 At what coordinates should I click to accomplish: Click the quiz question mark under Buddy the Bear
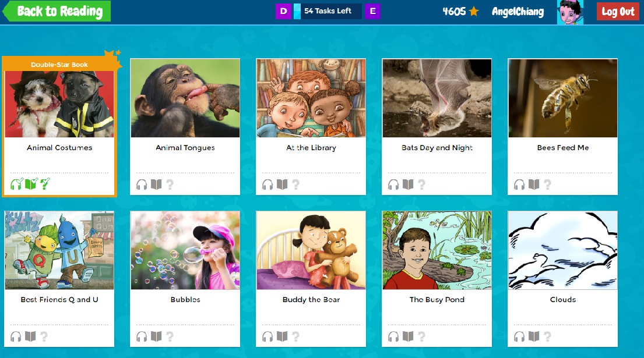(x=295, y=336)
